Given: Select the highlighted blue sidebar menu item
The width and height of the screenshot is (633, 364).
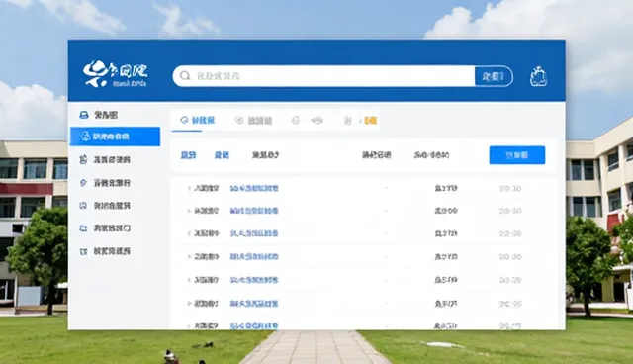Looking at the screenshot, I should coord(115,136).
